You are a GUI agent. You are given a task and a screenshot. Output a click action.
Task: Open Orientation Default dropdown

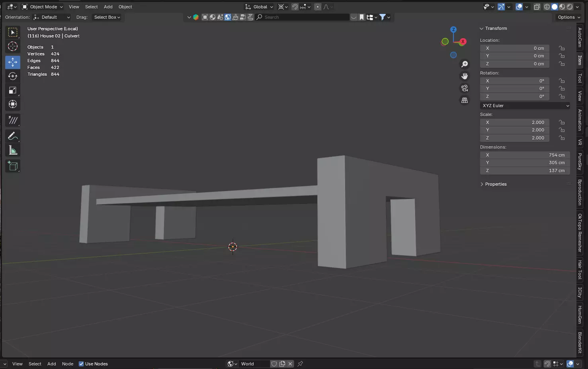pos(52,17)
